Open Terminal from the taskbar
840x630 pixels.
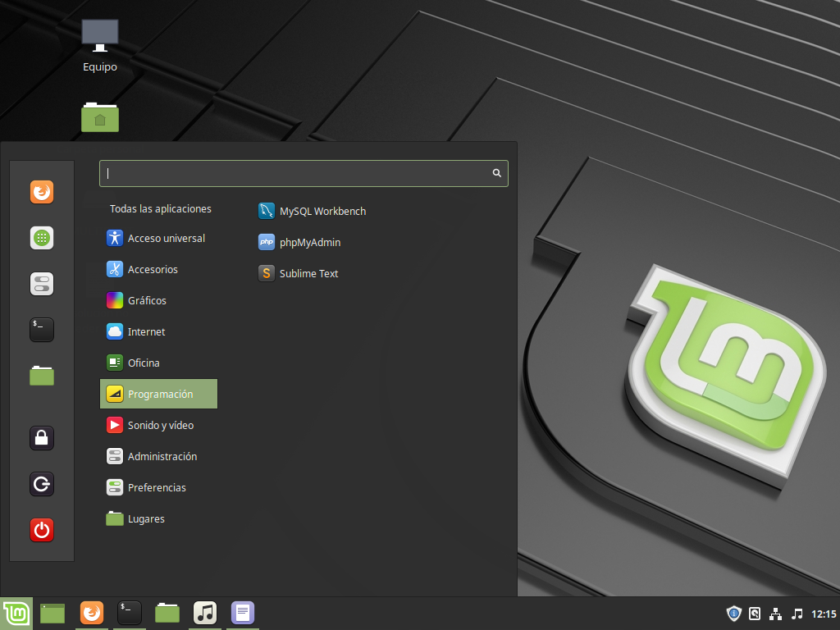pos(129,613)
